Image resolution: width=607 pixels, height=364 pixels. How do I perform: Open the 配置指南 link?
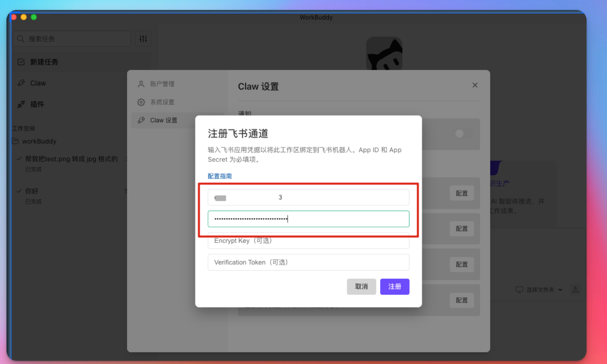220,176
